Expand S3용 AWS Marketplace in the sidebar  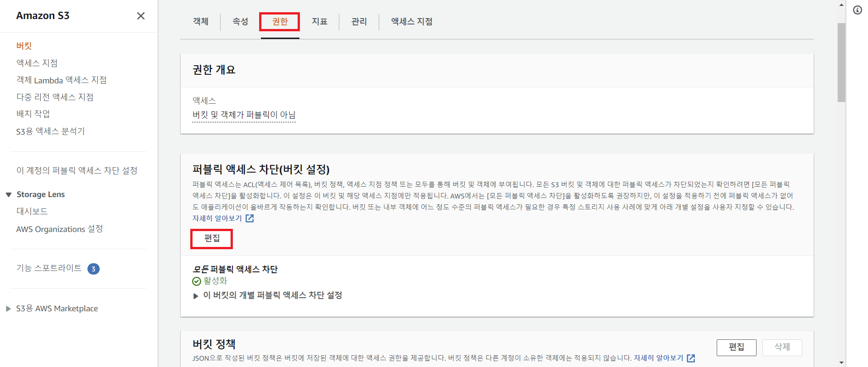[x=8, y=309]
